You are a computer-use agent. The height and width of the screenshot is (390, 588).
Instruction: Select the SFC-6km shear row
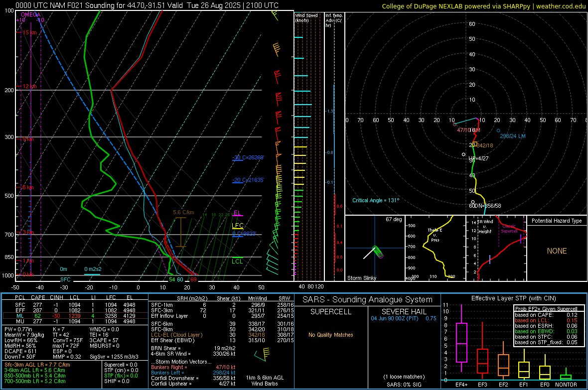coord(222,324)
